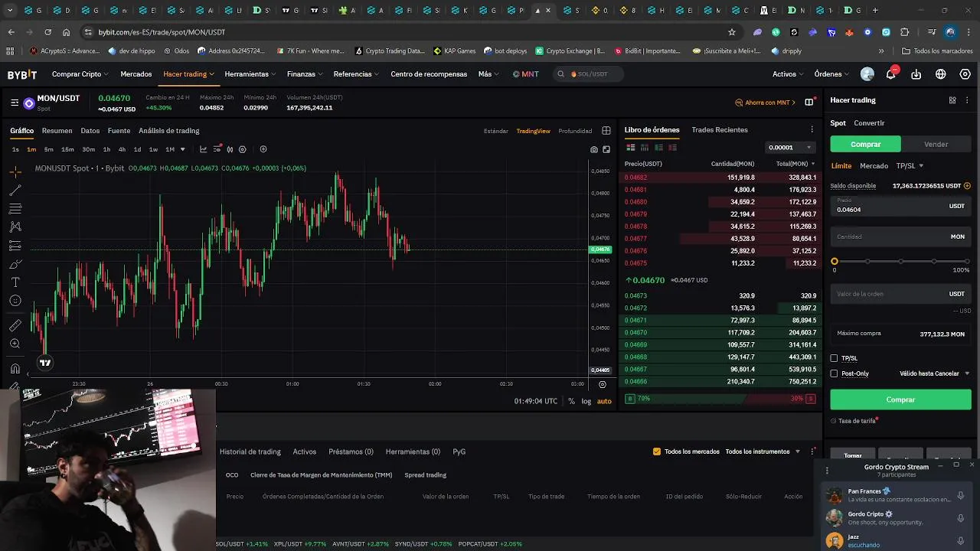Image resolution: width=980 pixels, height=551 pixels.
Task: Switch chart view to Profundidad
Action: click(575, 131)
